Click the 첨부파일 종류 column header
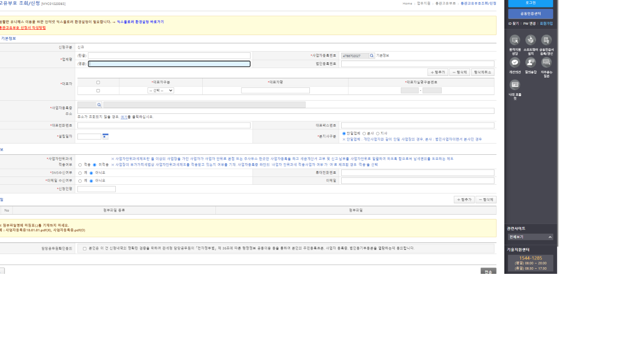 (x=114, y=210)
